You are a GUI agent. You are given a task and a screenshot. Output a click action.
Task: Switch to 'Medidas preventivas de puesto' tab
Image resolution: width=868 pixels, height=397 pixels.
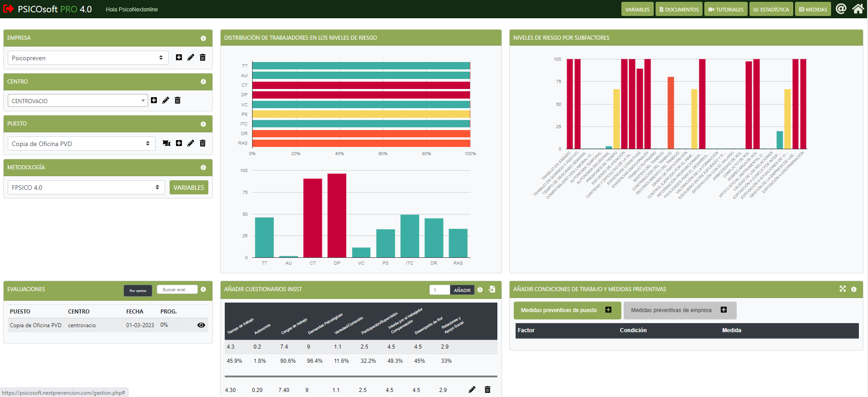[567, 310]
